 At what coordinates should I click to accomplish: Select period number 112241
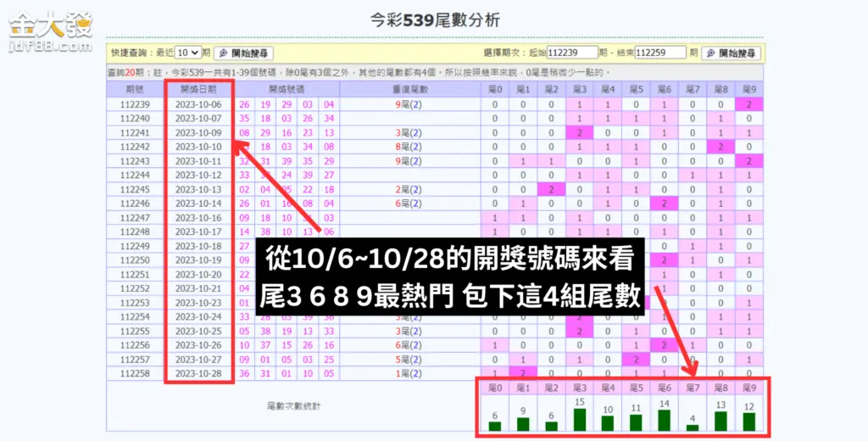135,133
